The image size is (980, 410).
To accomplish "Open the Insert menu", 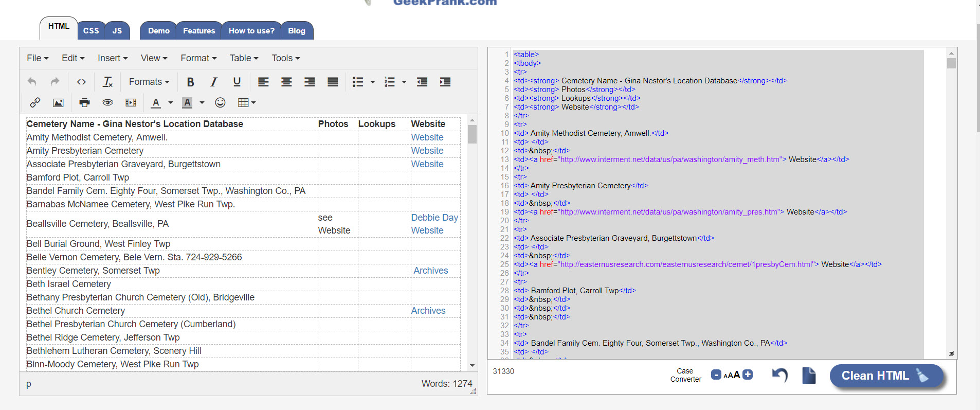I will point(113,58).
